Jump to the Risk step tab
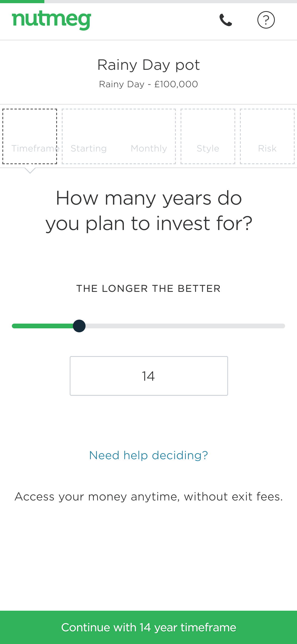The width and height of the screenshot is (297, 644). tap(267, 136)
